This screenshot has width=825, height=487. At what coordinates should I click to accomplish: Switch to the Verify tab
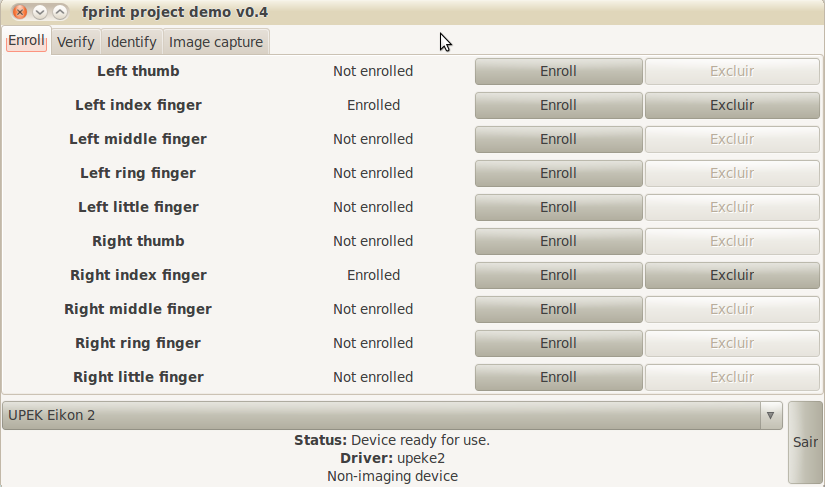(76, 42)
